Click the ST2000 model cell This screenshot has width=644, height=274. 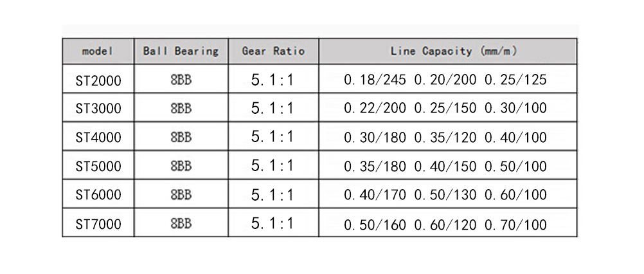[x=98, y=80]
